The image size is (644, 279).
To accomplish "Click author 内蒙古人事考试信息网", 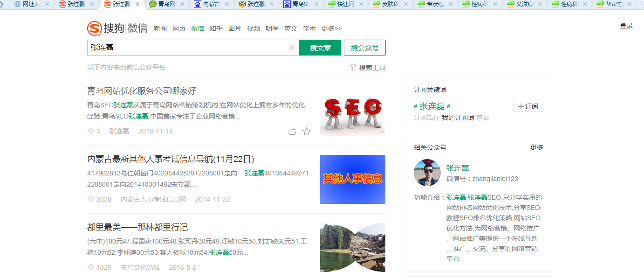I will [x=153, y=199].
